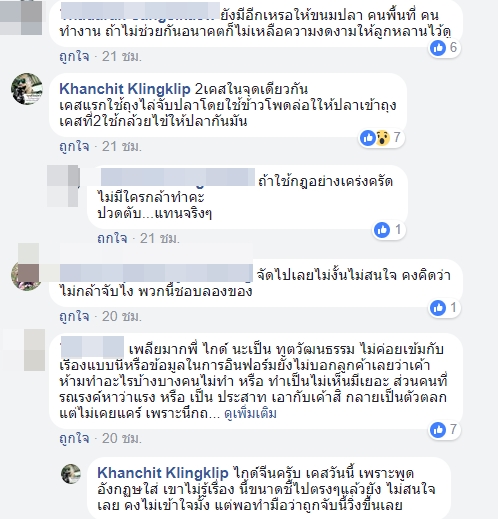Click the '21 ชม.' timestamp under the top comment
The image size is (498, 519).
pos(122,56)
